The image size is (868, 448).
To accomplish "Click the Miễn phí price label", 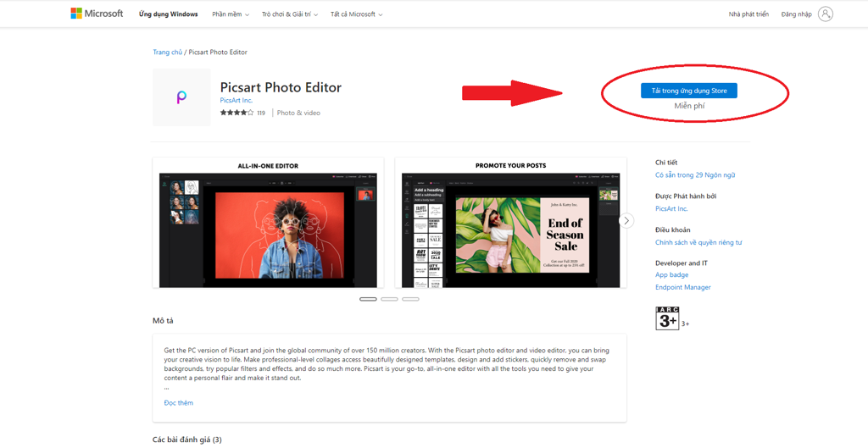I will click(689, 105).
